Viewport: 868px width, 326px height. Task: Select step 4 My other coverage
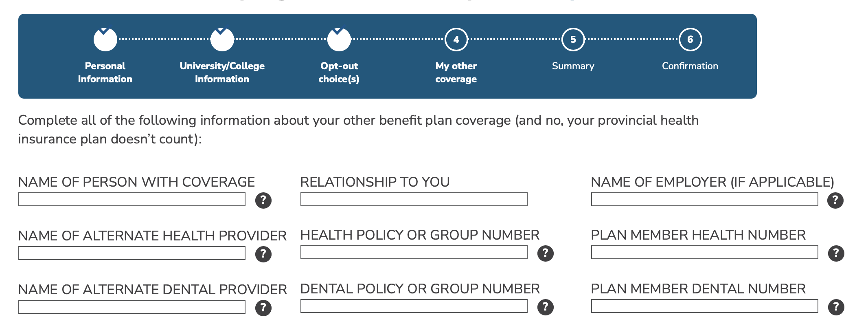[x=456, y=40]
